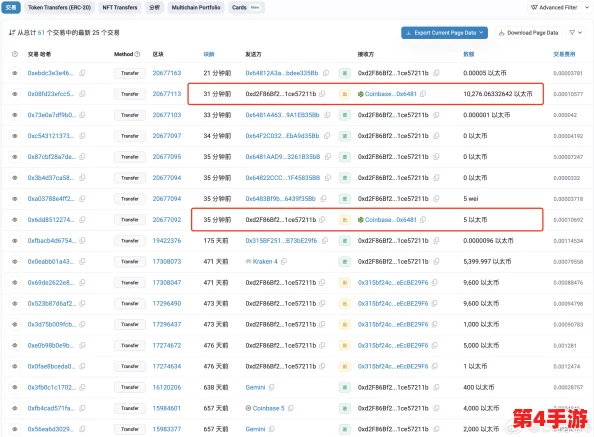Copy recipient address in 9,600 ETH row at block 17308047
This screenshot has height=437, width=594.
click(x=435, y=282)
